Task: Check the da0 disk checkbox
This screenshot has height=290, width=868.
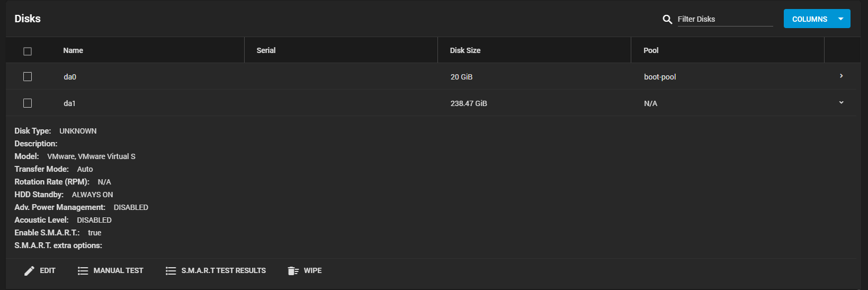Action: point(28,77)
